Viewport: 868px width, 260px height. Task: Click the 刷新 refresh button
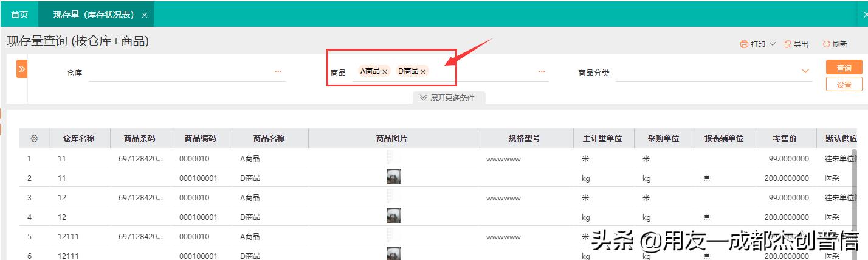pos(835,44)
